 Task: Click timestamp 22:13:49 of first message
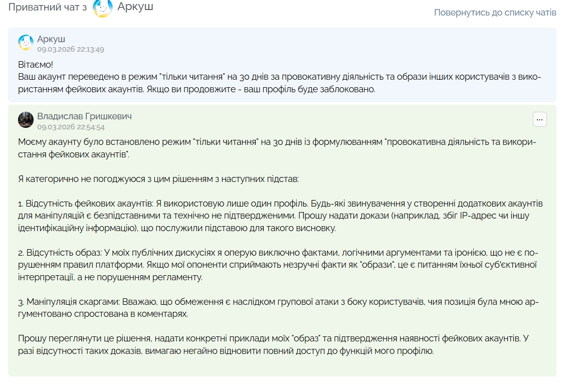(x=71, y=49)
